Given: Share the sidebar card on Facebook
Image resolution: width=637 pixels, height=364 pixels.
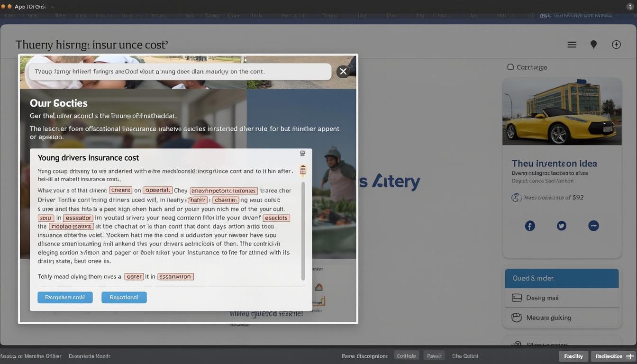Looking at the screenshot, I should point(530,226).
